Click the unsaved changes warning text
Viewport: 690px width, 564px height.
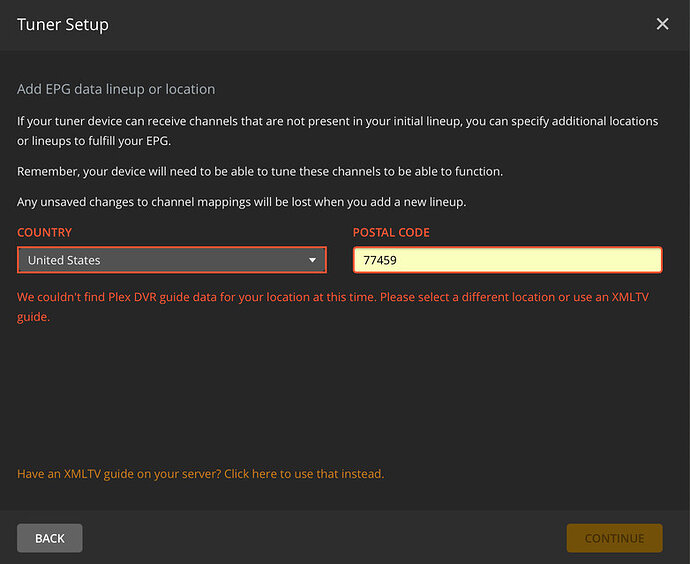pyautogui.click(x=241, y=203)
